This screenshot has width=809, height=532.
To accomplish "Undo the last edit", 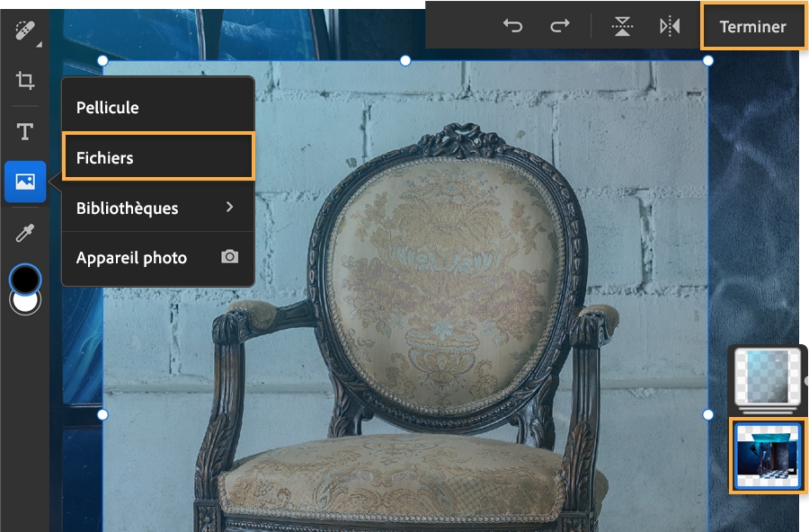I will [513, 26].
